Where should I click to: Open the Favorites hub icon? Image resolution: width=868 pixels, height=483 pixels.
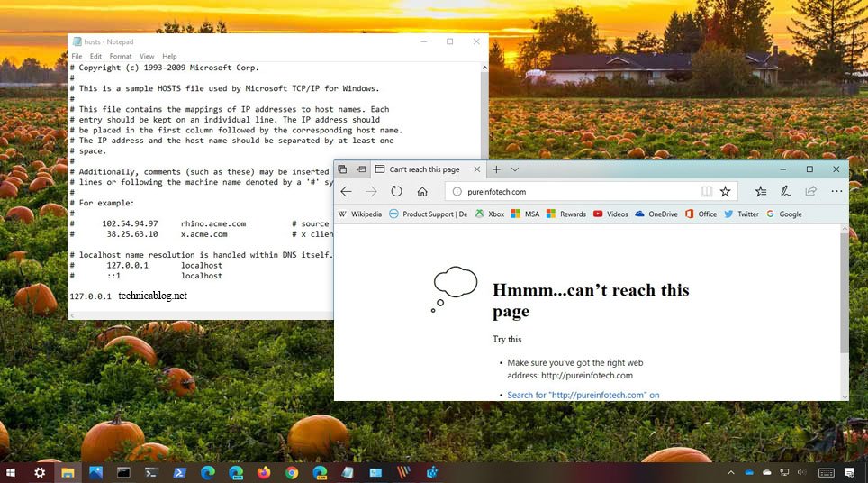761,191
